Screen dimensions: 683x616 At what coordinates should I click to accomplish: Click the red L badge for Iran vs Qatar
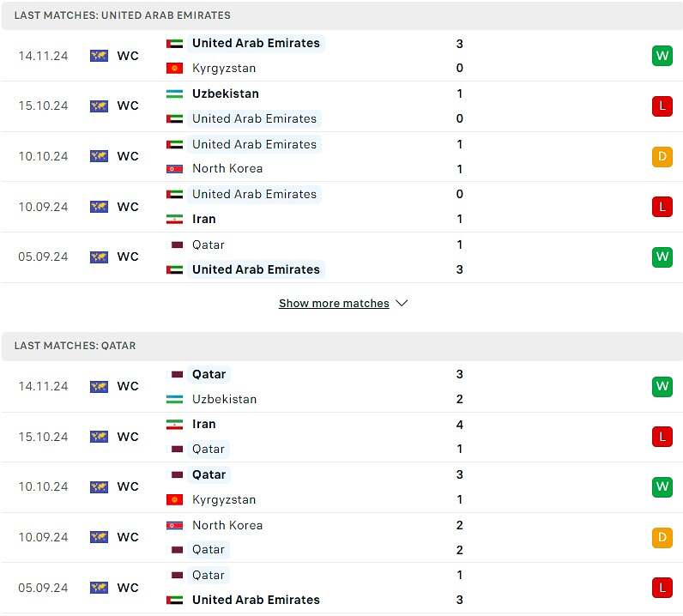pos(662,437)
